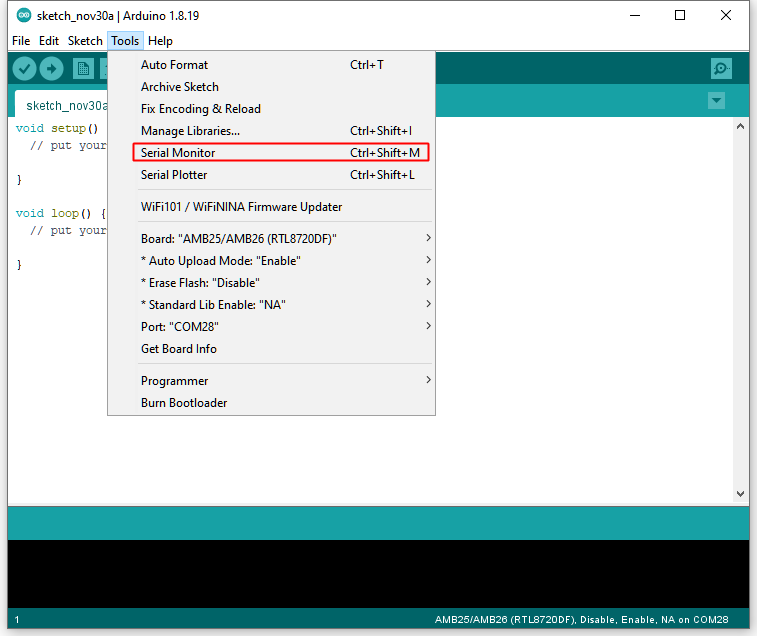
Task: Open the tab options dropdown arrow
Action: (716, 101)
